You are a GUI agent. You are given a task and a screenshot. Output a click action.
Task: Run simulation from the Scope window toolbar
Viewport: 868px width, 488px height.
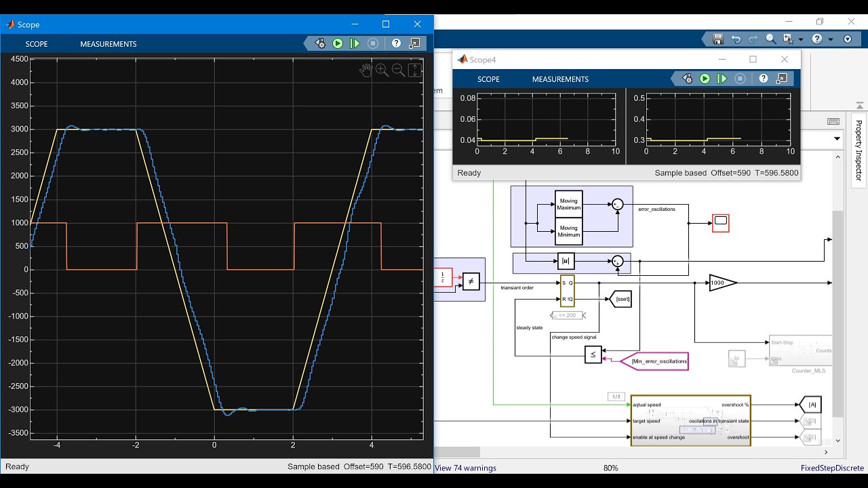338,43
